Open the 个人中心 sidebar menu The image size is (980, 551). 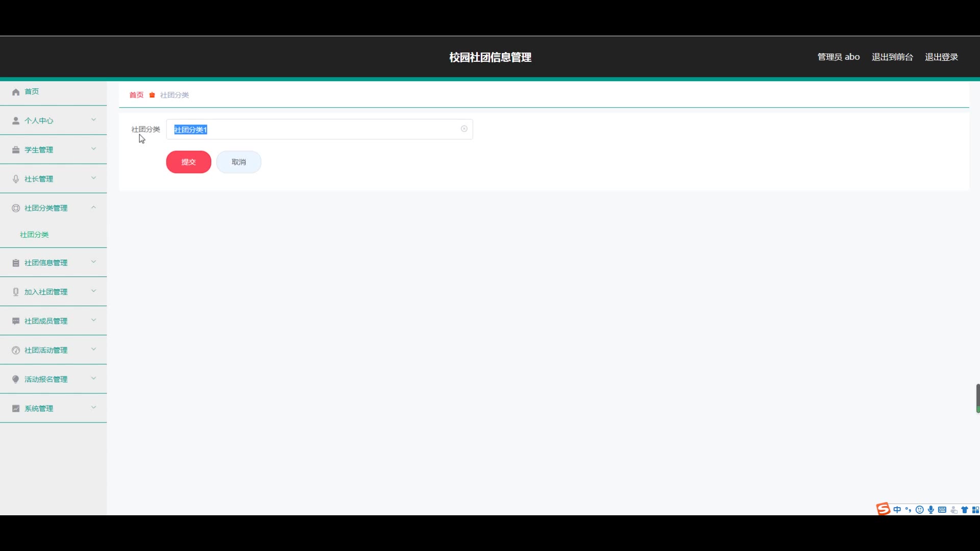click(53, 121)
